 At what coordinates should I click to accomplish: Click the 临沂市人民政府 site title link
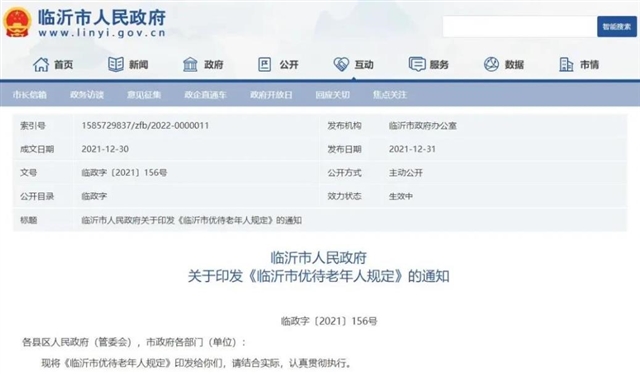coord(102,17)
